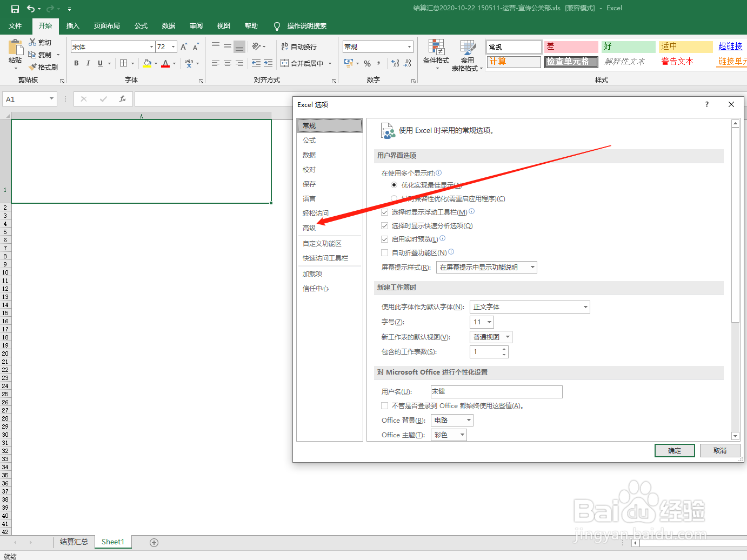Switch to the 页面布局 ribbon tab
Viewport: 747px width, 560px height.
pos(106,26)
